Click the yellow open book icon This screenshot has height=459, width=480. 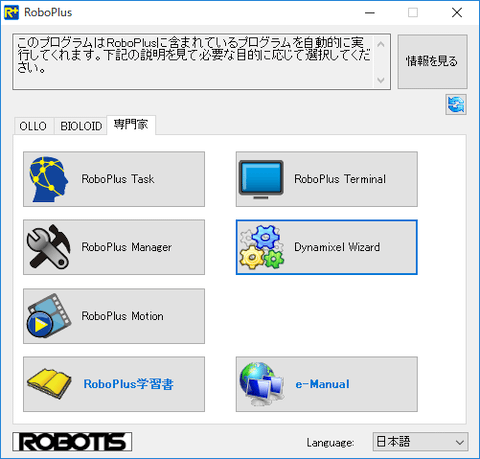tap(49, 384)
